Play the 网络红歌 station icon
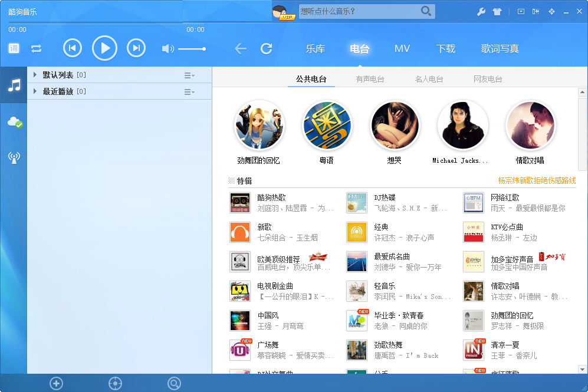Viewport: 588px width, 392px height. pyautogui.click(x=473, y=203)
